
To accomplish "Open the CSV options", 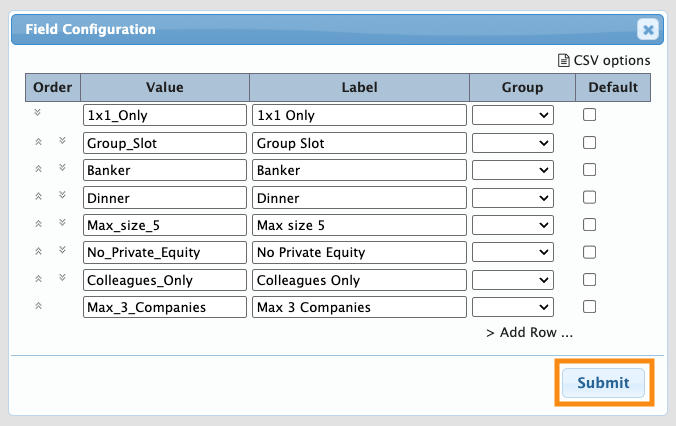I will pyautogui.click(x=604, y=60).
